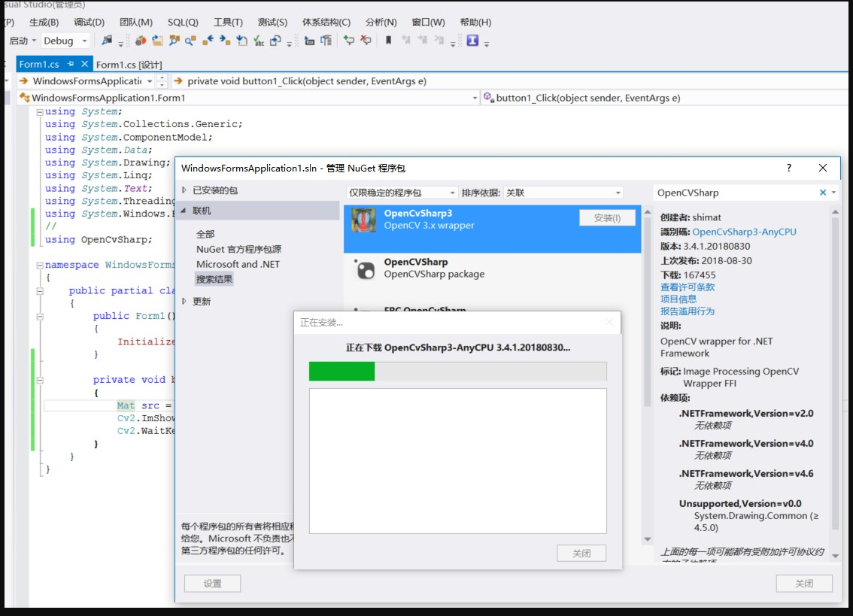Clear the OpenCVSharp search text

pos(823,193)
